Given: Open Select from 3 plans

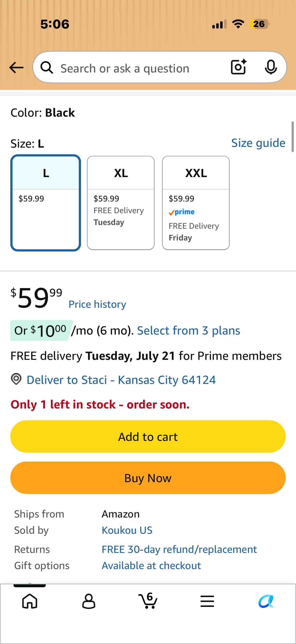Looking at the screenshot, I should 188,331.
